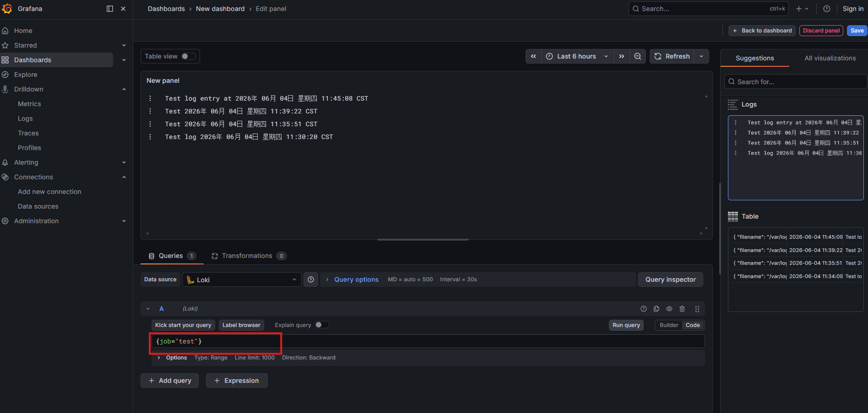
Task: Open the Last 6 hours time picker
Action: pos(577,56)
